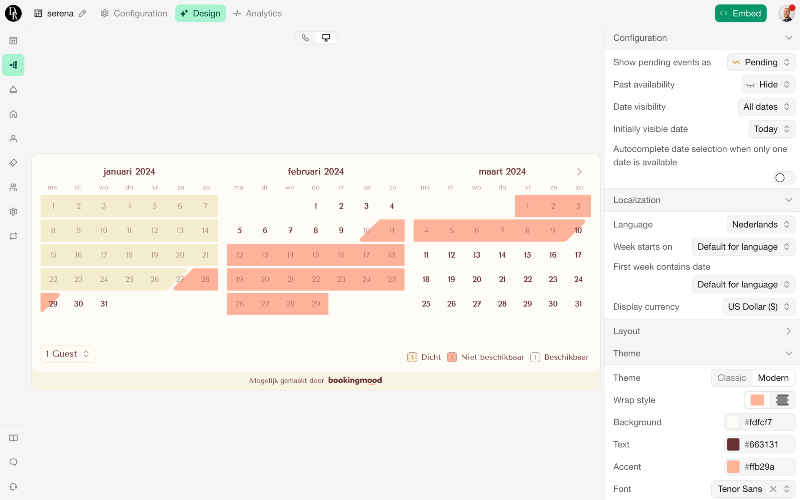The height and width of the screenshot is (500, 800).
Task: Select the highlighted widgets icon in the sidebar
Action: tap(13, 65)
